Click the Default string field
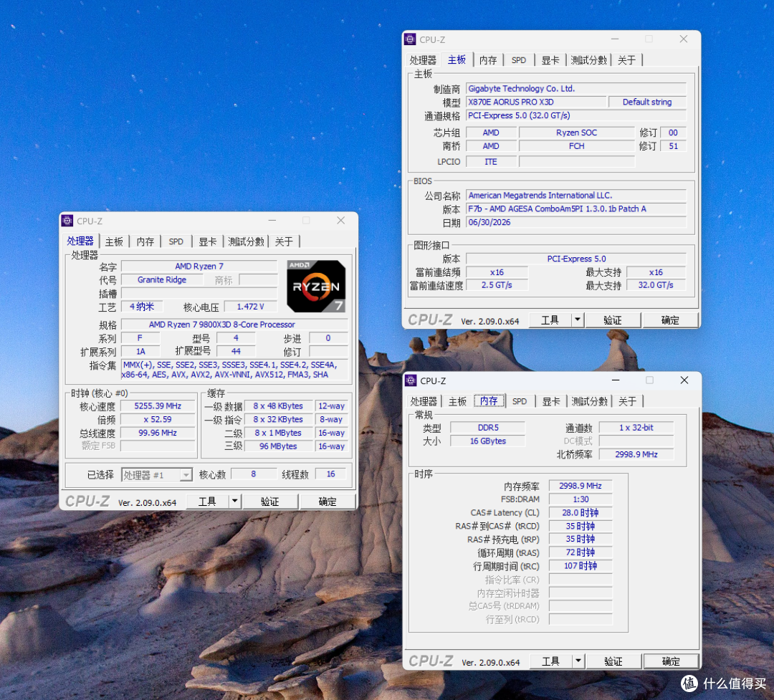The width and height of the screenshot is (774, 700). tap(647, 102)
